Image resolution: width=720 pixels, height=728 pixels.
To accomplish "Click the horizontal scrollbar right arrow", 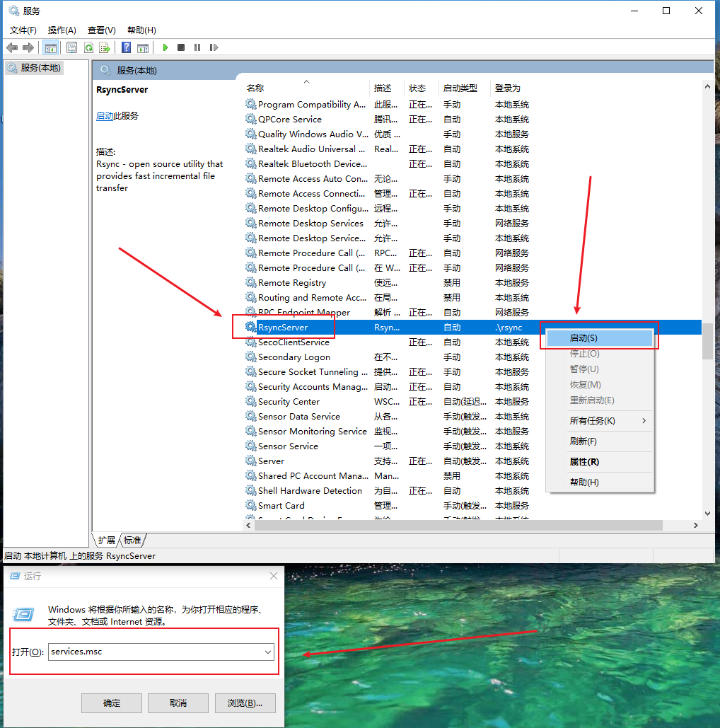I will 695,525.
